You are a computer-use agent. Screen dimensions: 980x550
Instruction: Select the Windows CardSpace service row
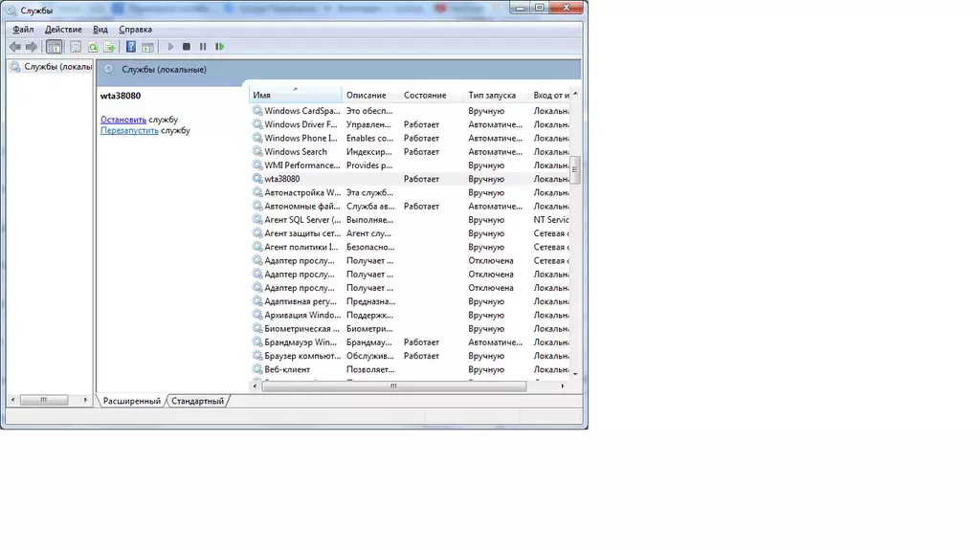click(x=410, y=111)
